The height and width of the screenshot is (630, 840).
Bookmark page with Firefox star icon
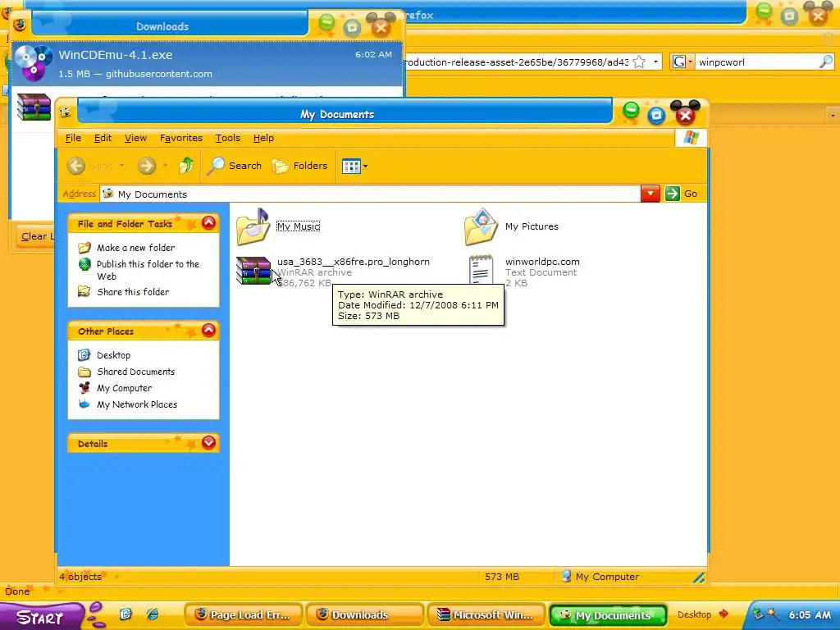pos(638,62)
